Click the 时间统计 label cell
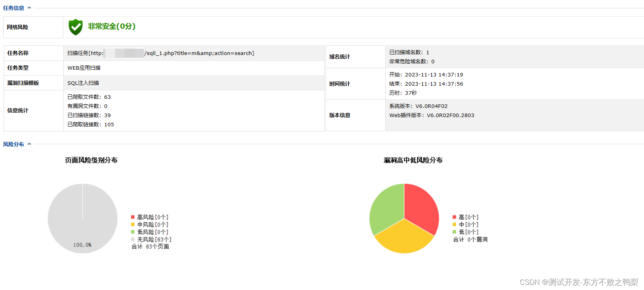Viewport: 644px width, 290px height. coord(355,84)
